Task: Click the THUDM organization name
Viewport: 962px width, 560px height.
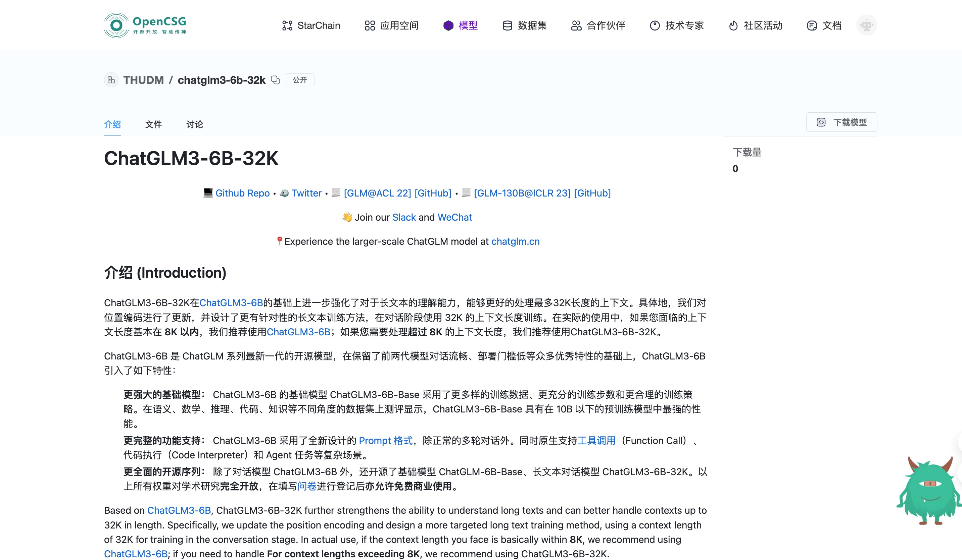Action: 143,80
